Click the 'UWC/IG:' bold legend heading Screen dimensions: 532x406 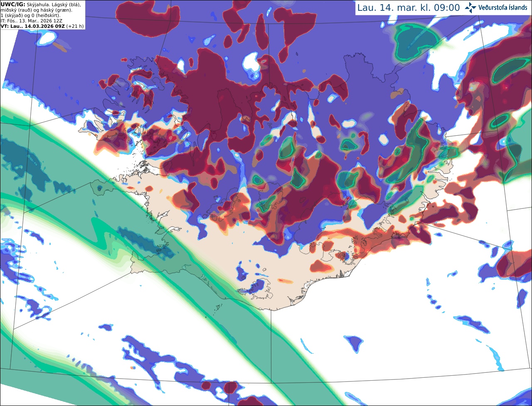13,4
